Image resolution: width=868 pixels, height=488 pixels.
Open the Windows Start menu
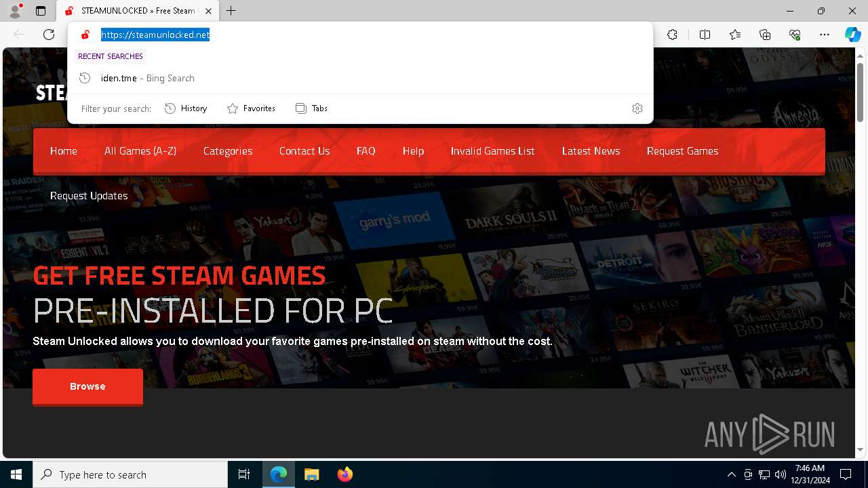click(x=16, y=474)
